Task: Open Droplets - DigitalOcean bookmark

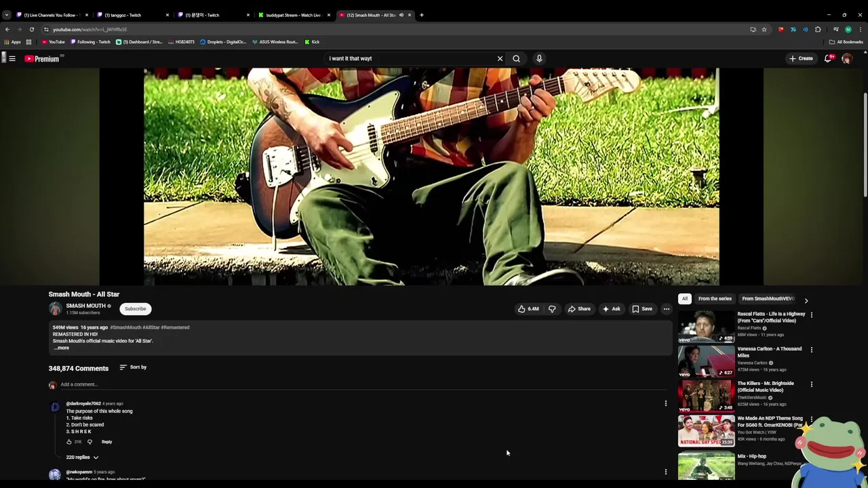Action: point(223,42)
